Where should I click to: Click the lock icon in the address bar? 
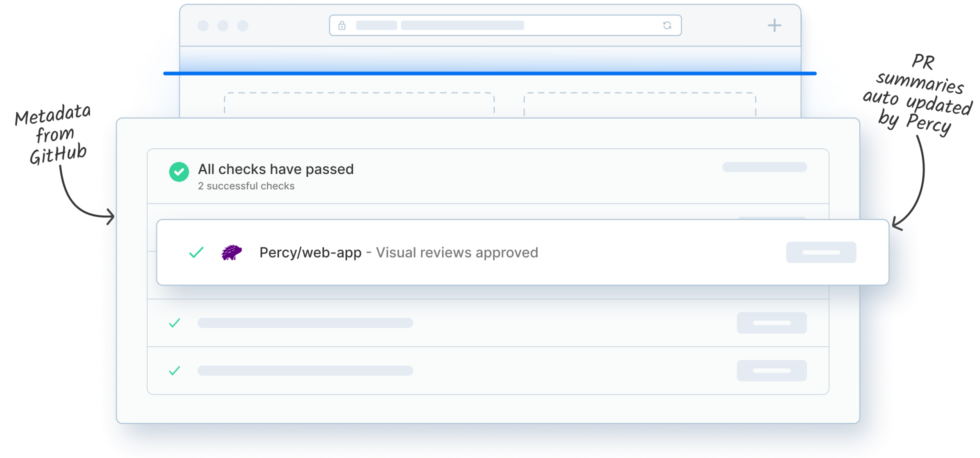342,25
